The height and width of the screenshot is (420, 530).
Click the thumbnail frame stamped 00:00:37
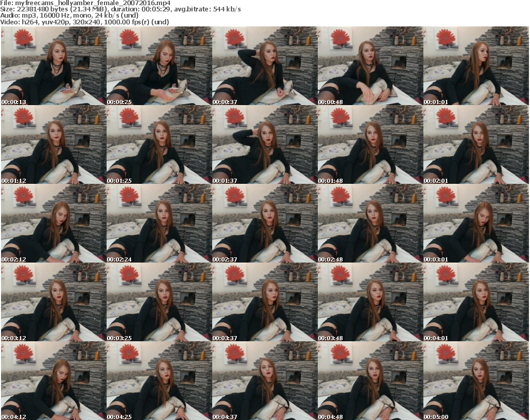coord(264,66)
